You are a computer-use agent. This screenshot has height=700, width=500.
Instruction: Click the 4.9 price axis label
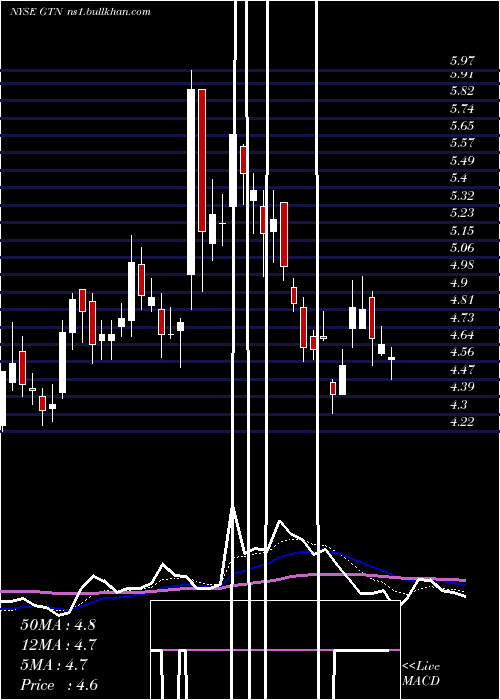(x=458, y=283)
